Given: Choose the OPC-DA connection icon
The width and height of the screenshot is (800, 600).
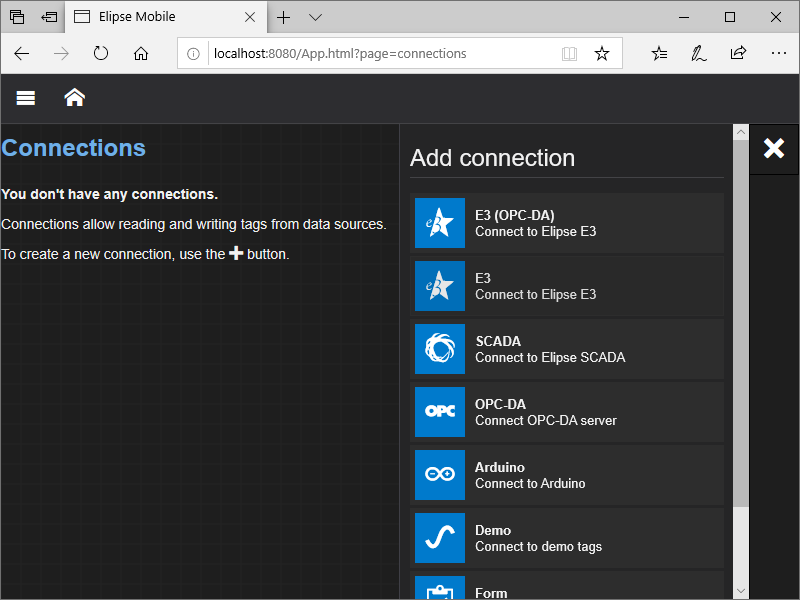Looking at the screenshot, I should click(440, 412).
